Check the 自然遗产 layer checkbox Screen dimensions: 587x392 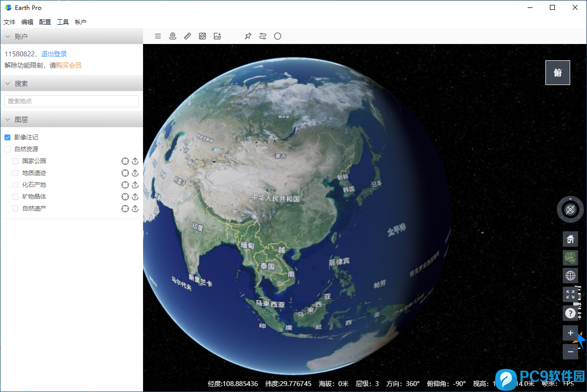15,209
